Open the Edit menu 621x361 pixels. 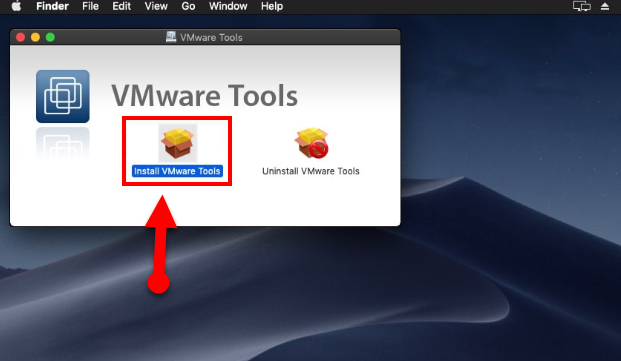(121, 6)
